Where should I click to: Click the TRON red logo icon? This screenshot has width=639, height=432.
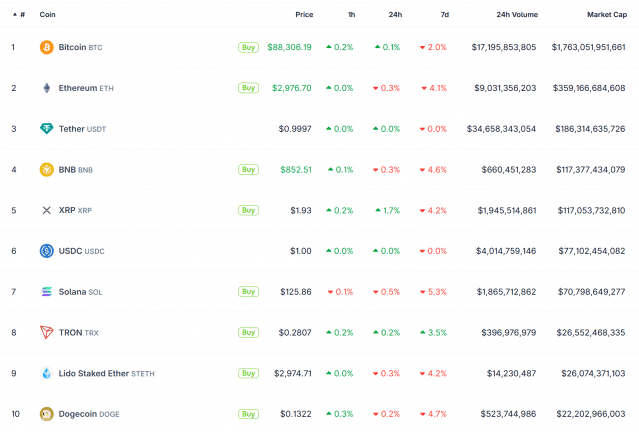pyautogui.click(x=46, y=332)
